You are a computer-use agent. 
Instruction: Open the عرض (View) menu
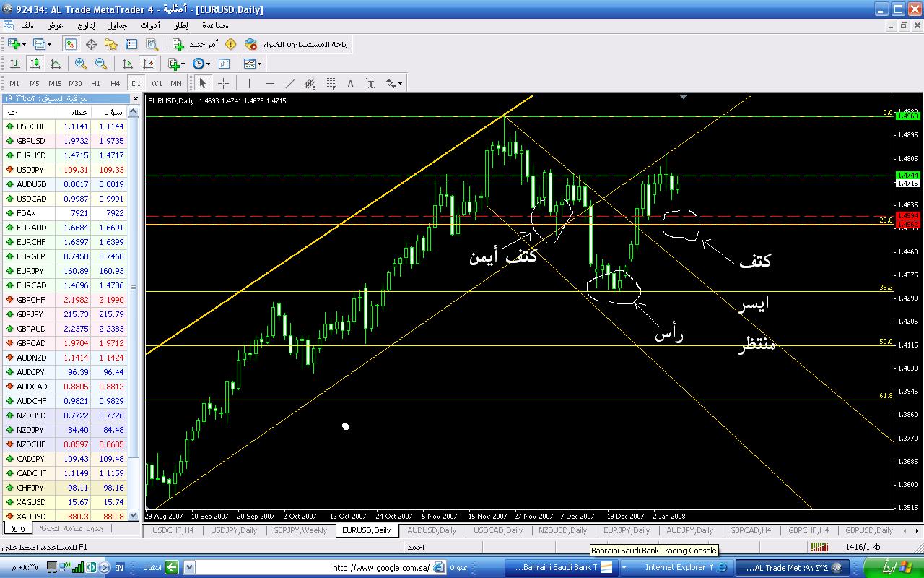pos(56,25)
